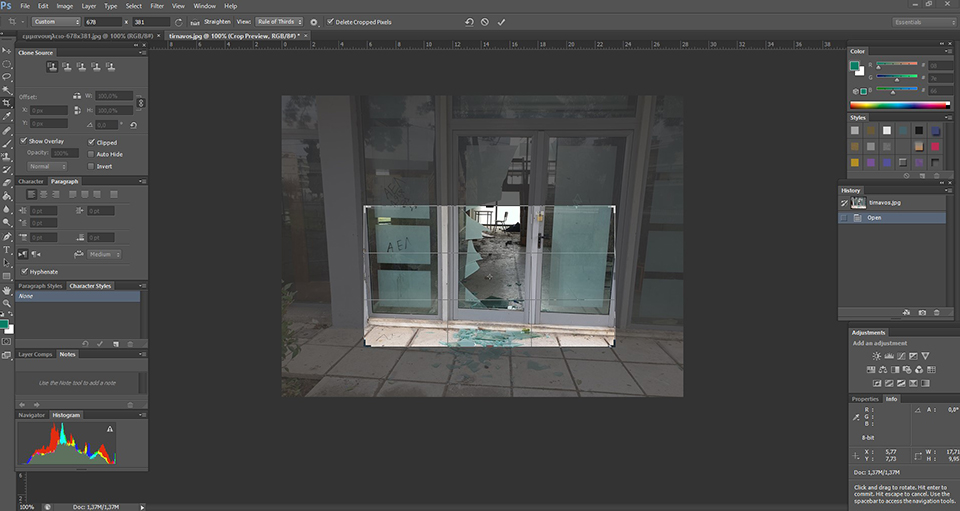Screen dimensions: 960x511
Task: Cancel the crop operation icon
Action: click(485, 21)
